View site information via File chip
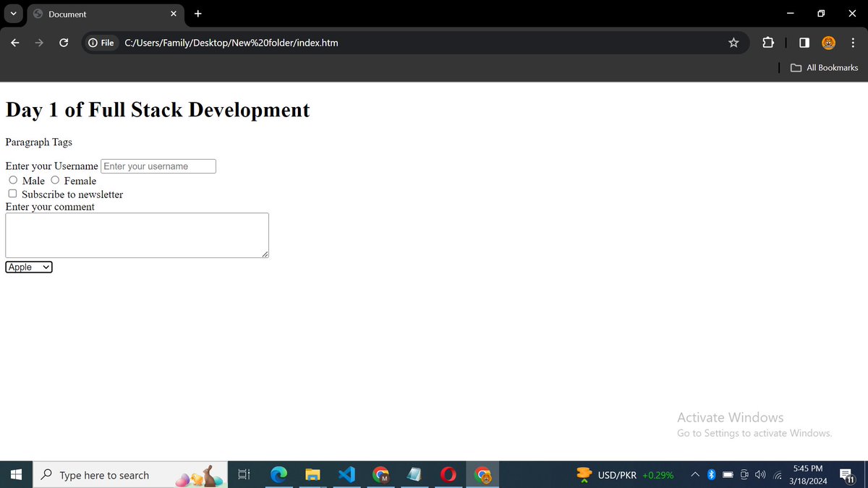This screenshot has height=488, width=868. click(x=101, y=43)
